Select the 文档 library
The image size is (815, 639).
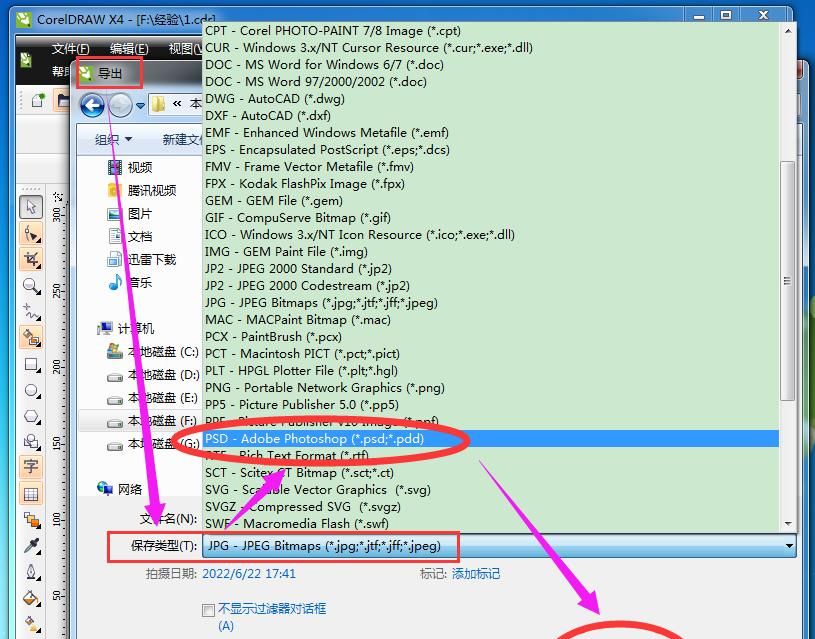coord(130,237)
